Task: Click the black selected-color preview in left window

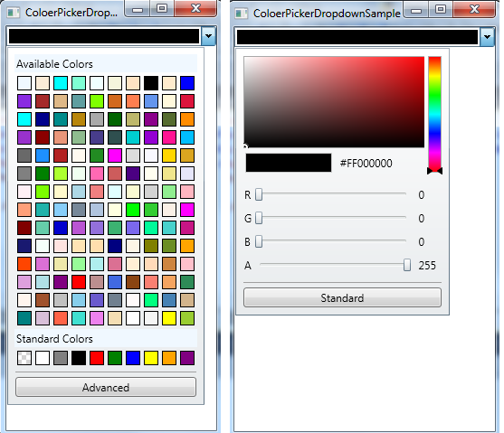Action: tap(104, 36)
